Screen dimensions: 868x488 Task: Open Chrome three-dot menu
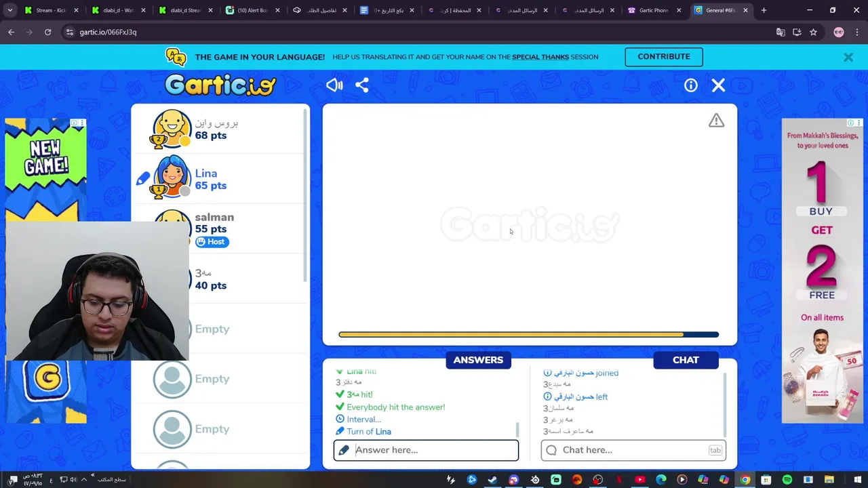click(856, 32)
